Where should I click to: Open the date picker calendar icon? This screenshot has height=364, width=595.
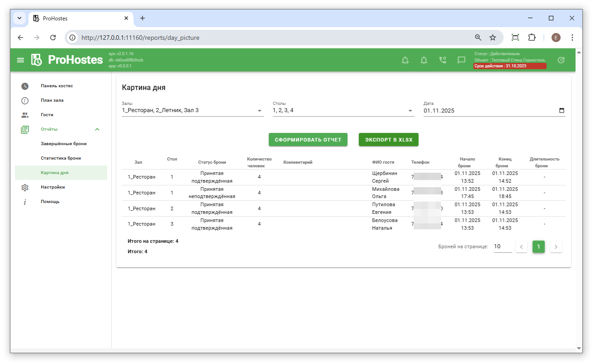coord(562,110)
